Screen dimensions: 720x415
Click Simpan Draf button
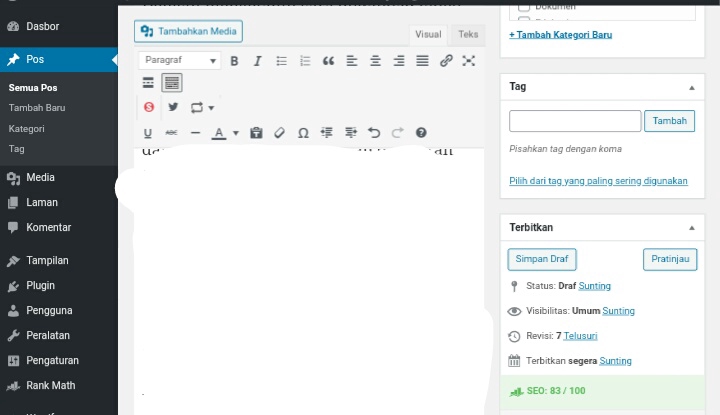pos(542,259)
